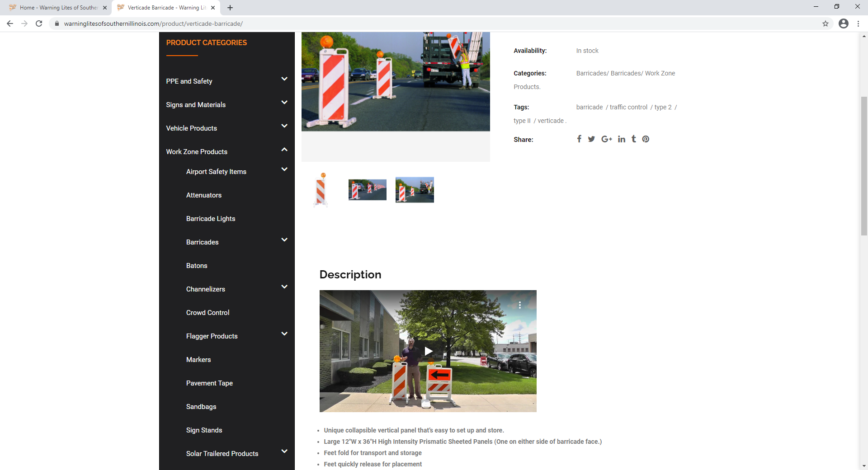Expand Barricades subcategory chevron
868x470 pixels.
(x=284, y=240)
